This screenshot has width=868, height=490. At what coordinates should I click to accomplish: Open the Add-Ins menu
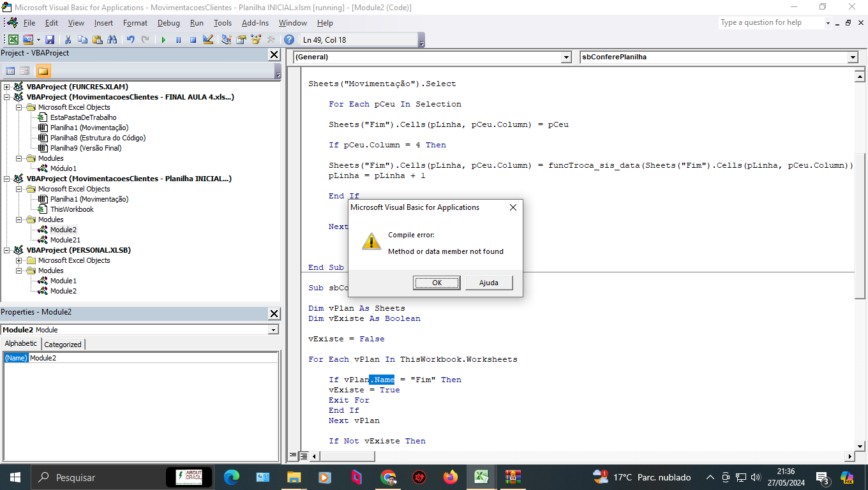pyautogui.click(x=255, y=23)
